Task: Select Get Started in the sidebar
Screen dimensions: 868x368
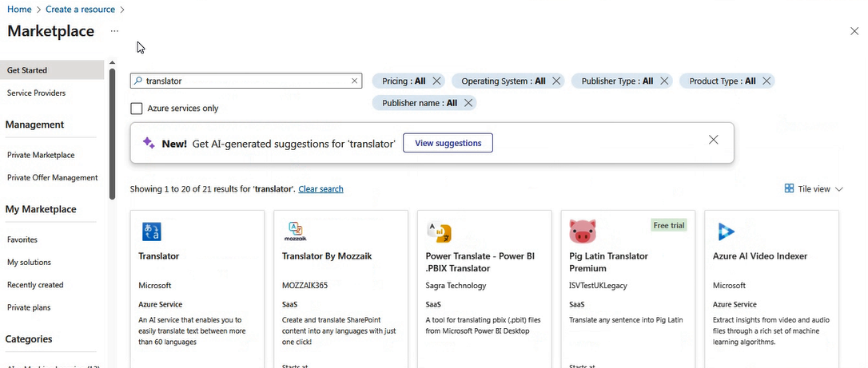Action: [52, 70]
